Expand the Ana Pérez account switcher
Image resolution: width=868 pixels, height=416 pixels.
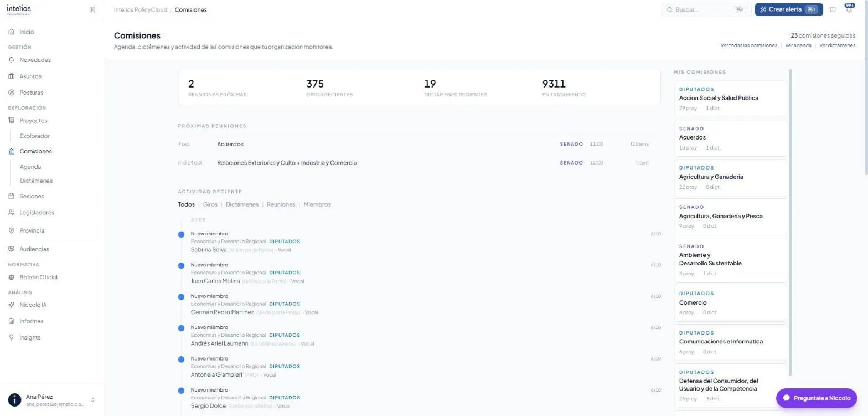coord(93,400)
